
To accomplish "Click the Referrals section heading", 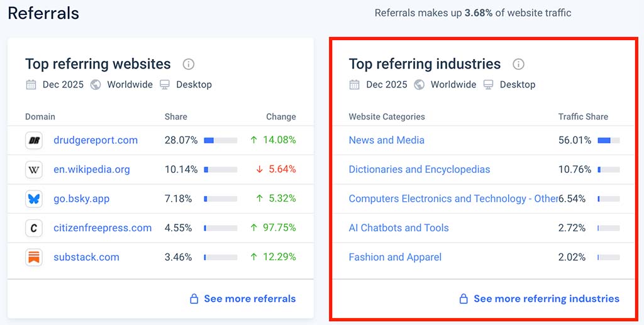I will [43, 14].
